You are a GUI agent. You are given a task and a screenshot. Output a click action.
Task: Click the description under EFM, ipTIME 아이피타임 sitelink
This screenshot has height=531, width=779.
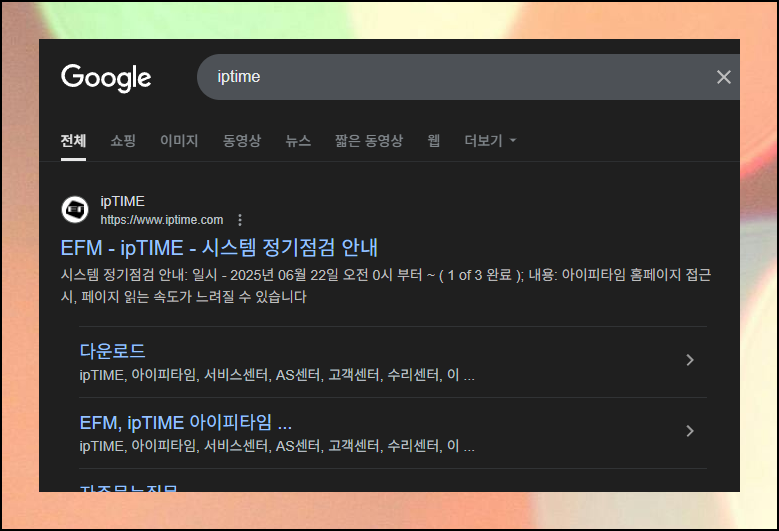[x=277, y=446]
